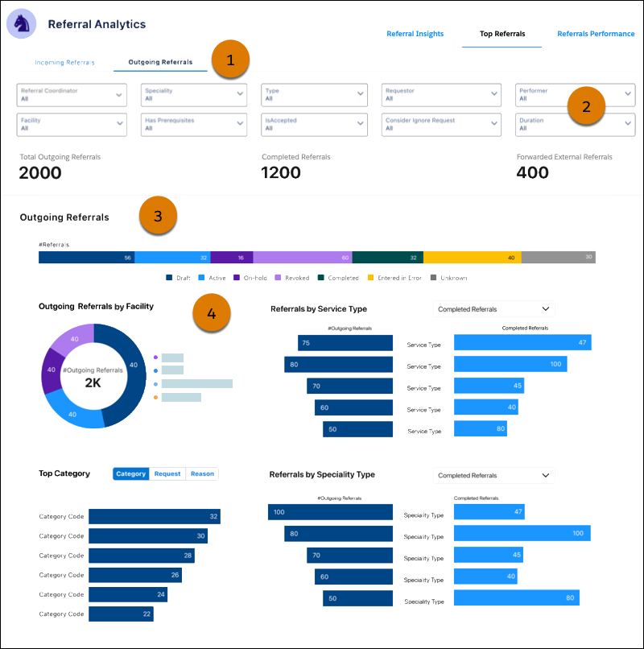Click the Unknown legend swatch
This screenshot has height=649, width=644.
433,278
